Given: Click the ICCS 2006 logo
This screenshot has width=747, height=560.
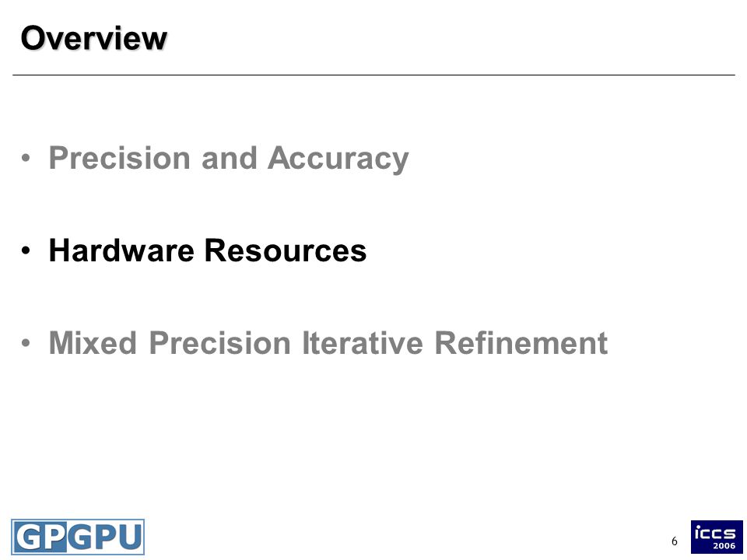Looking at the screenshot, I should point(717,537).
